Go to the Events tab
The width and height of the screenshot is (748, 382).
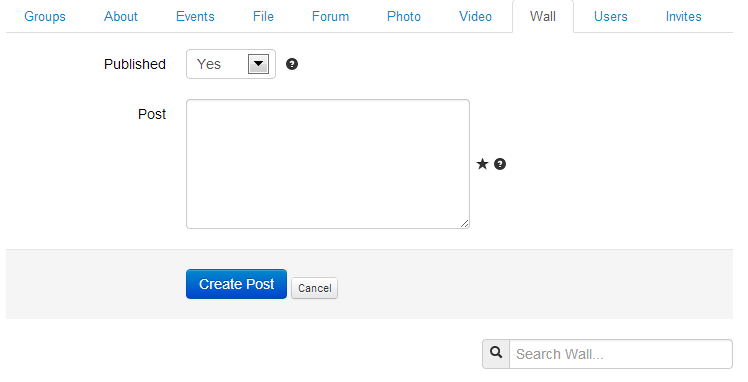tap(195, 17)
